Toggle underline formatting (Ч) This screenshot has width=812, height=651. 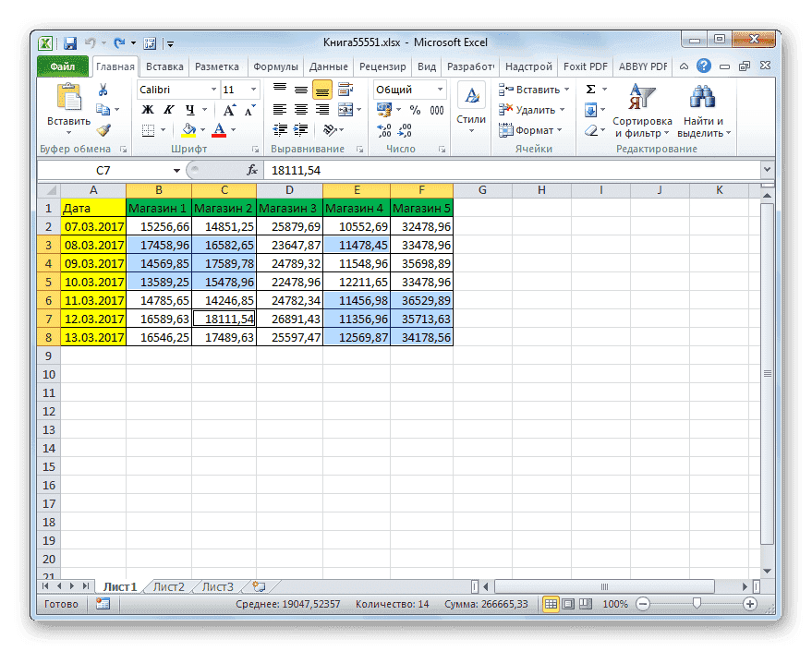pyautogui.click(x=190, y=109)
